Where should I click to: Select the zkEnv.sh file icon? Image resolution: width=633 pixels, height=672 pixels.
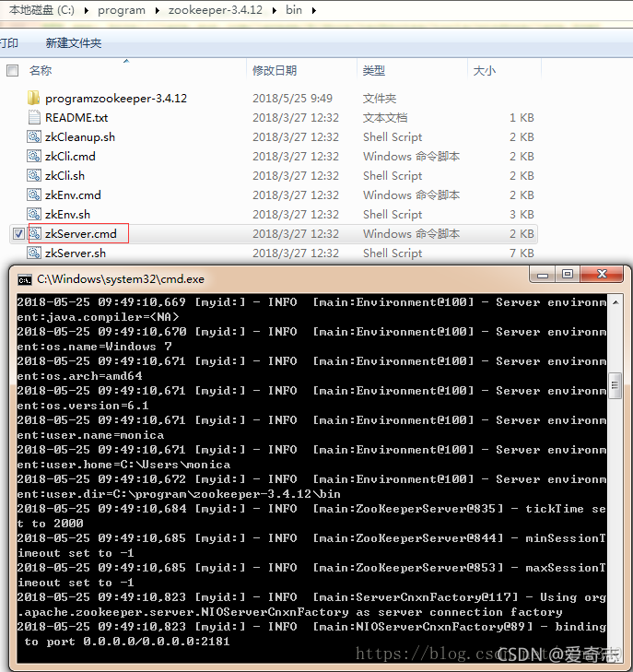[34, 214]
